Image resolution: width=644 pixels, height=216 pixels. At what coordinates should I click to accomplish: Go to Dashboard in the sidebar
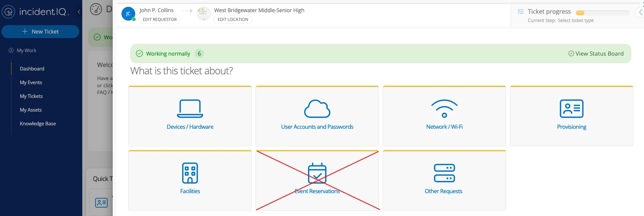tap(32, 69)
